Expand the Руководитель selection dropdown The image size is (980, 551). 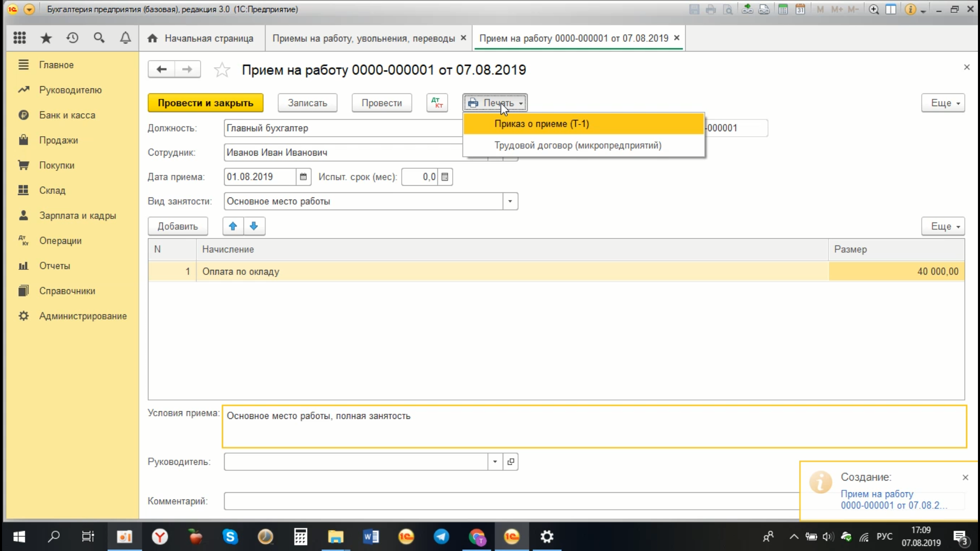[x=495, y=462]
